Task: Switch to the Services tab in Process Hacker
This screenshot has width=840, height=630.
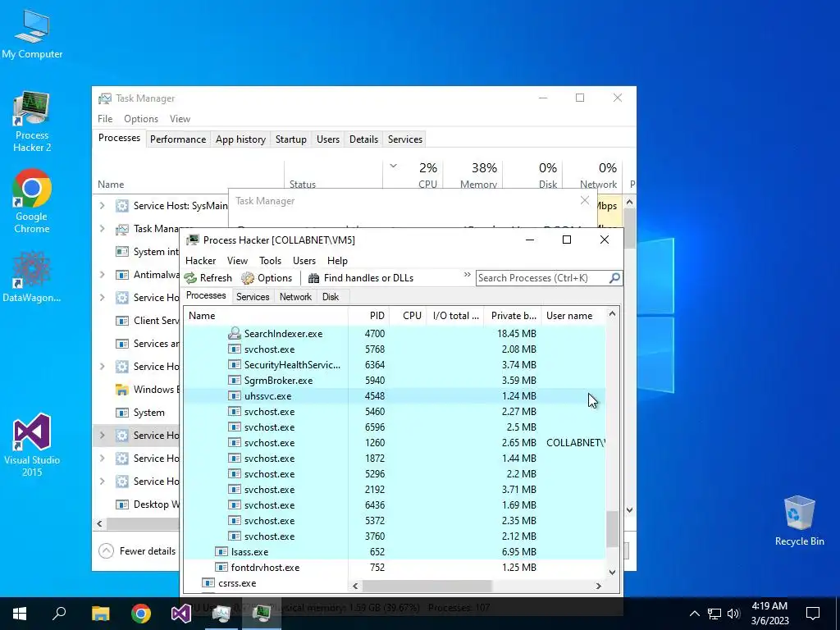Action: point(253,297)
